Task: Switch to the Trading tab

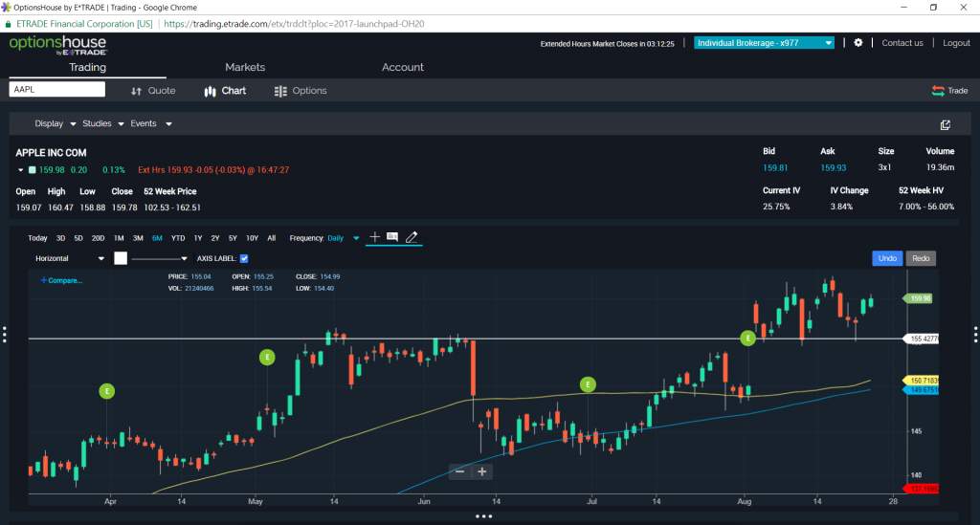Action: tap(87, 68)
